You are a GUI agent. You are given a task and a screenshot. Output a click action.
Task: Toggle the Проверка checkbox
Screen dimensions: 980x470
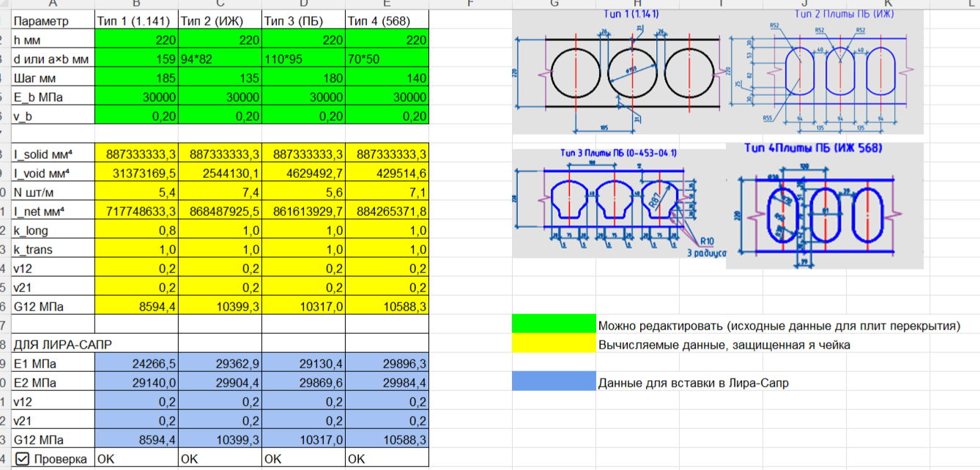[x=22, y=459]
